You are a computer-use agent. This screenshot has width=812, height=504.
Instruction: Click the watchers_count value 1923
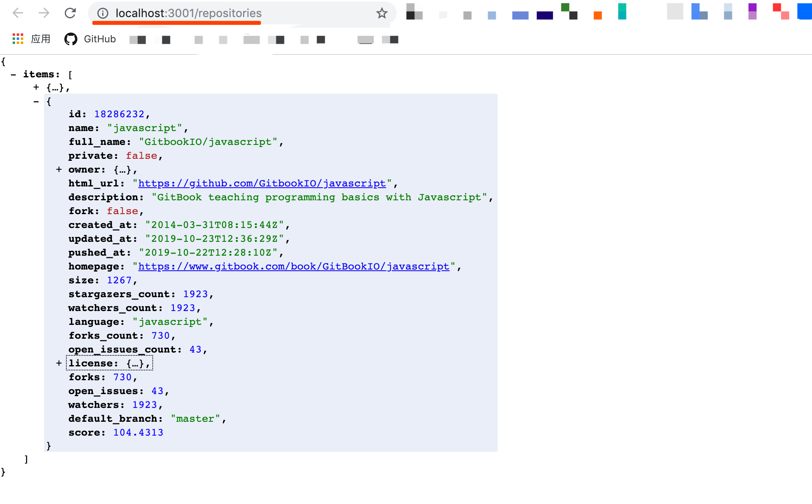click(183, 308)
